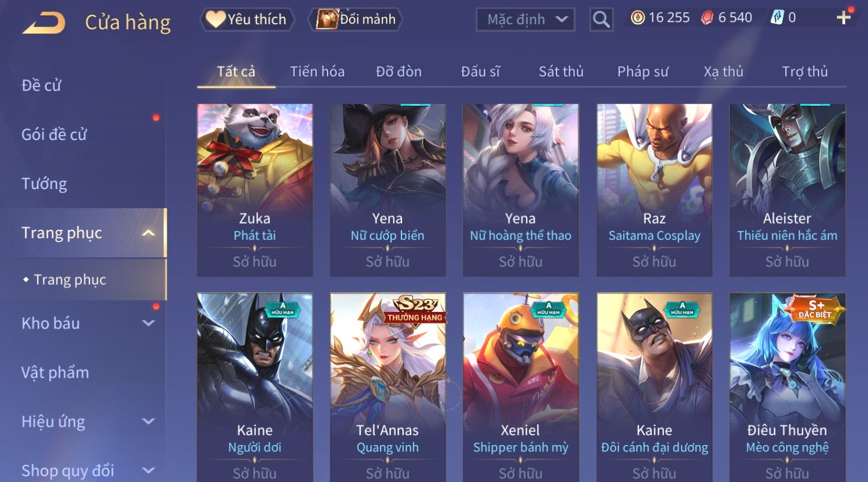The width and height of the screenshot is (868, 482).
Task: Open Yêu thích heart favorites
Action: click(x=247, y=20)
